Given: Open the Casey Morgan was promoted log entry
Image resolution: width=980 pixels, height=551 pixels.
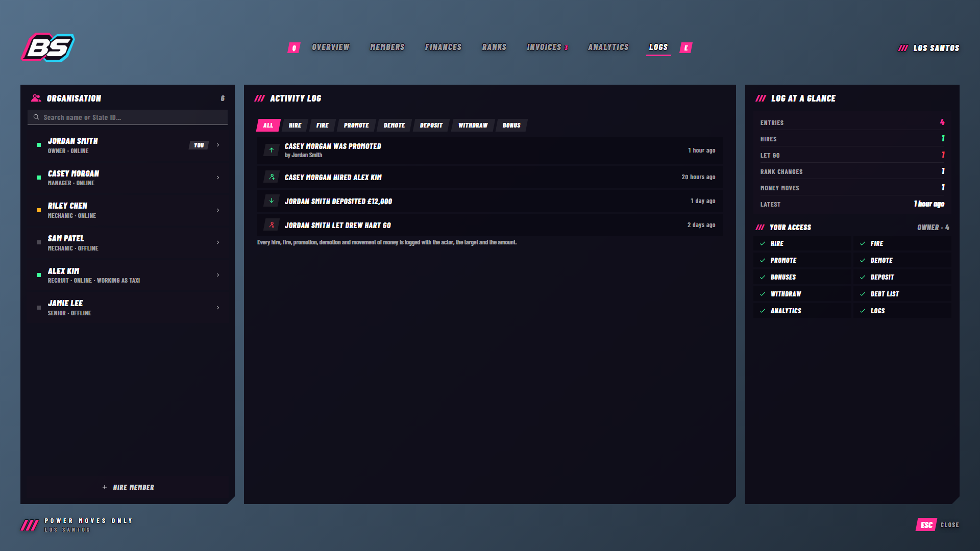Looking at the screenshot, I should [x=490, y=150].
